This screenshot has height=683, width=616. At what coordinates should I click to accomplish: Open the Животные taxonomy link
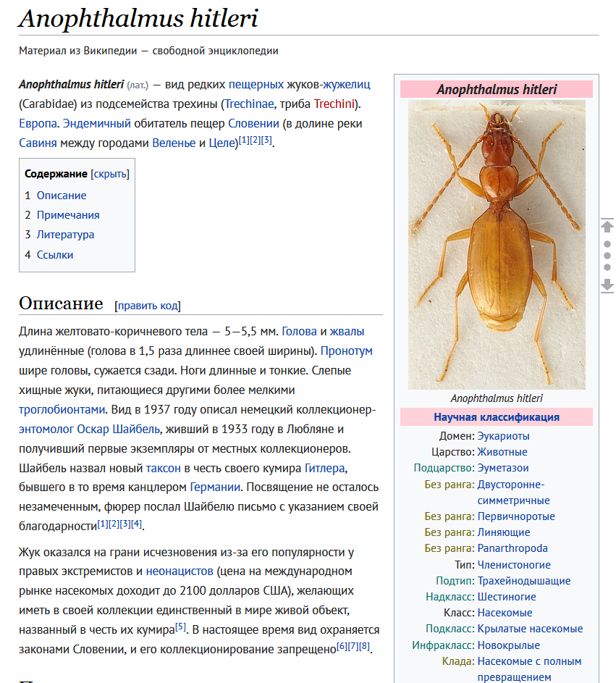(x=502, y=452)
